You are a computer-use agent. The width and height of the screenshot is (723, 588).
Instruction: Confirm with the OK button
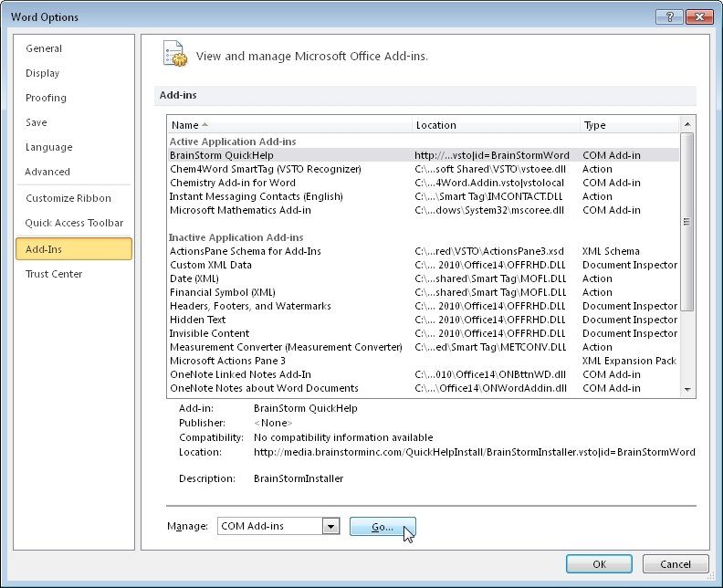(599, 564)
